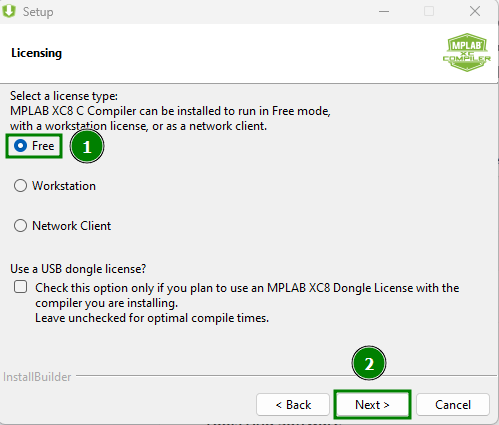Screen dimensions: 499x425
Task: Select the Workstation license option
Action: (x=20, y=186)
